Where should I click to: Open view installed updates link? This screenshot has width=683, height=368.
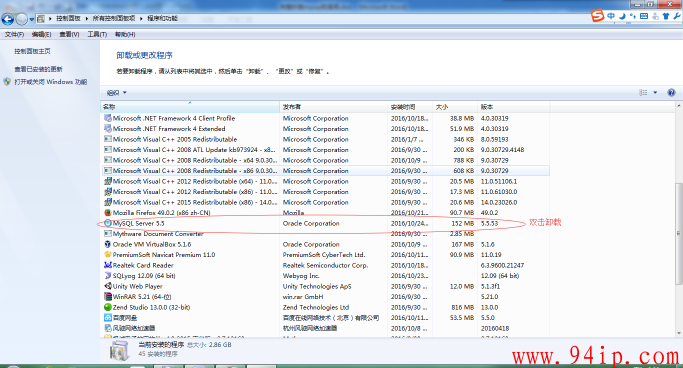(38, 69)
